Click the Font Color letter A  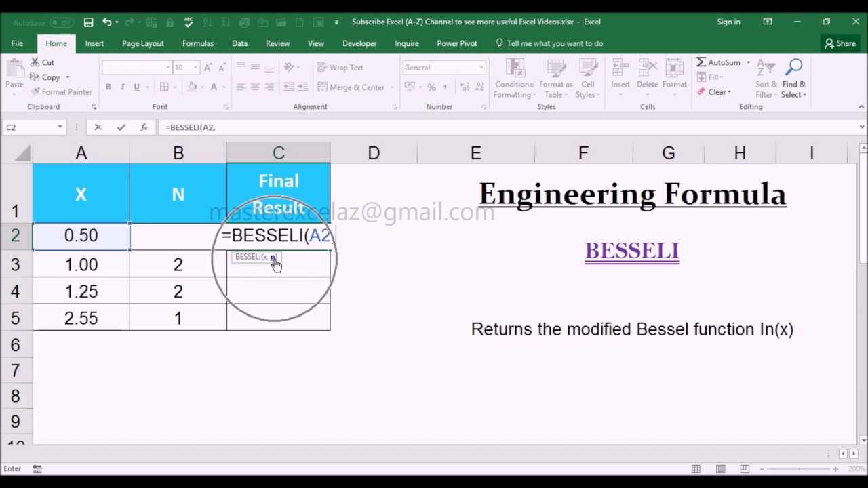(x=214, y=87)
